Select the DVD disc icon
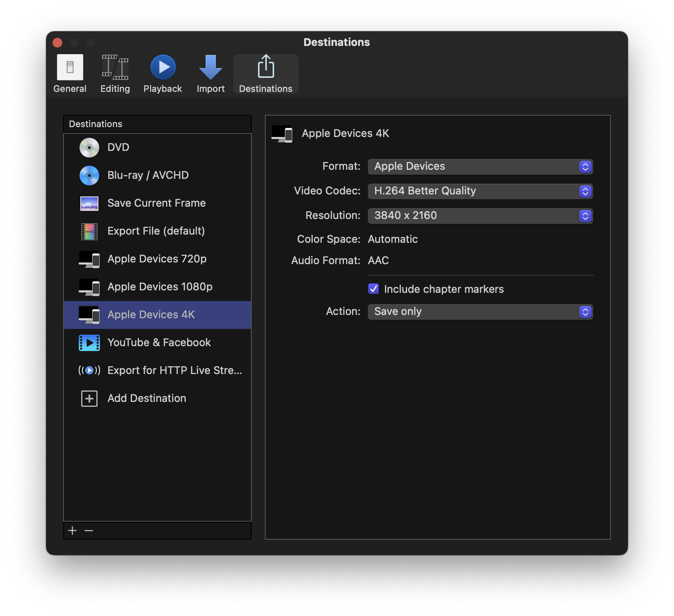Viewport: 674px width, 616px height. click(x=89, y=148)
